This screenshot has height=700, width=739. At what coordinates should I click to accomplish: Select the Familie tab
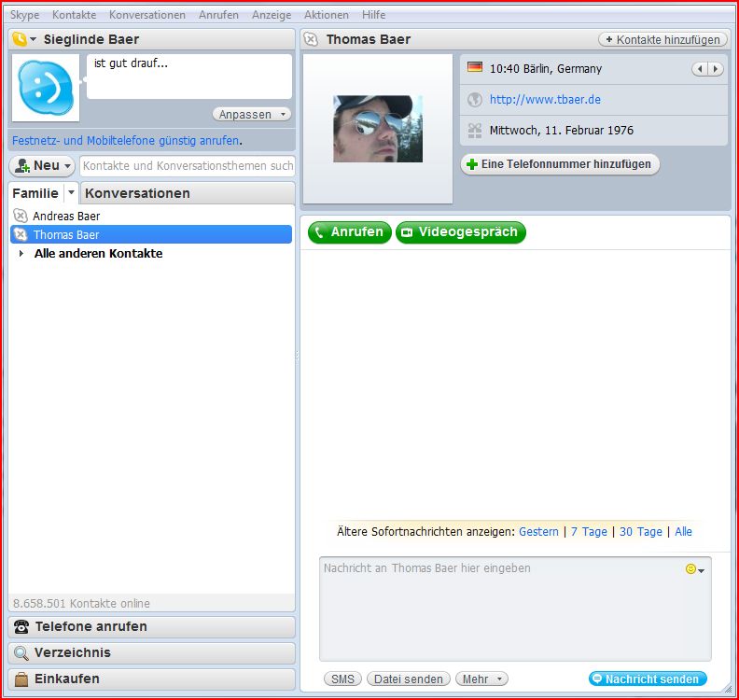coord(35,193)
